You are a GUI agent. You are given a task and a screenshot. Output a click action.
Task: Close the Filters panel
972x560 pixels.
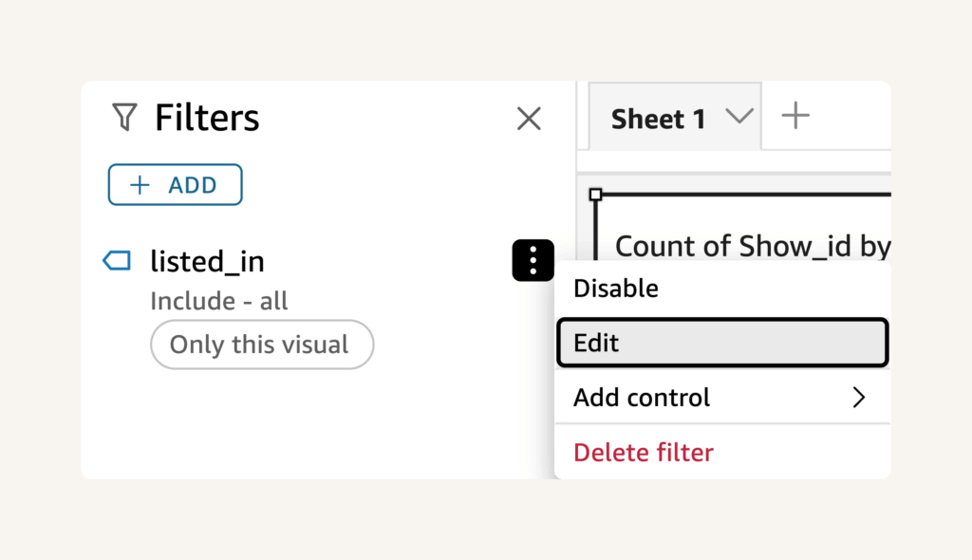point(529,119)
